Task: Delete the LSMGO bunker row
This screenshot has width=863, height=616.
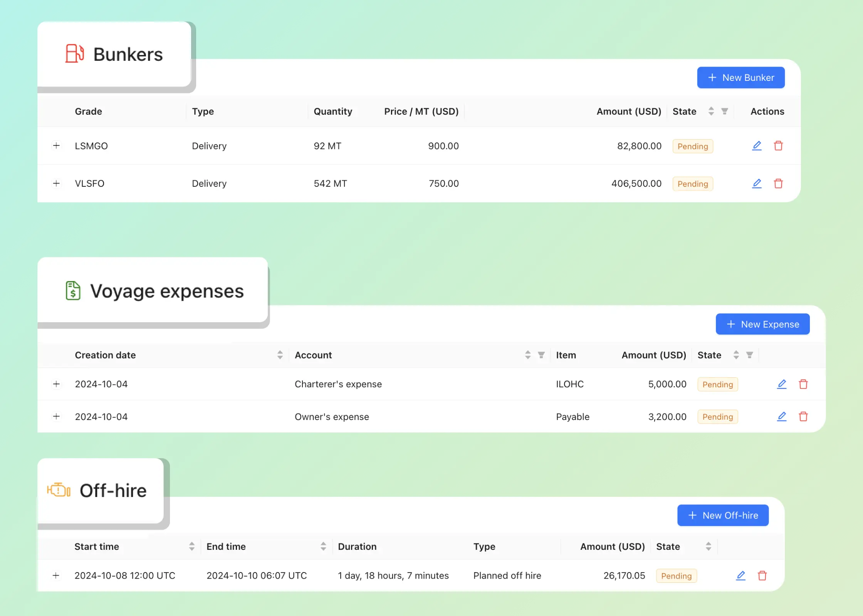Action: [778, 146]
